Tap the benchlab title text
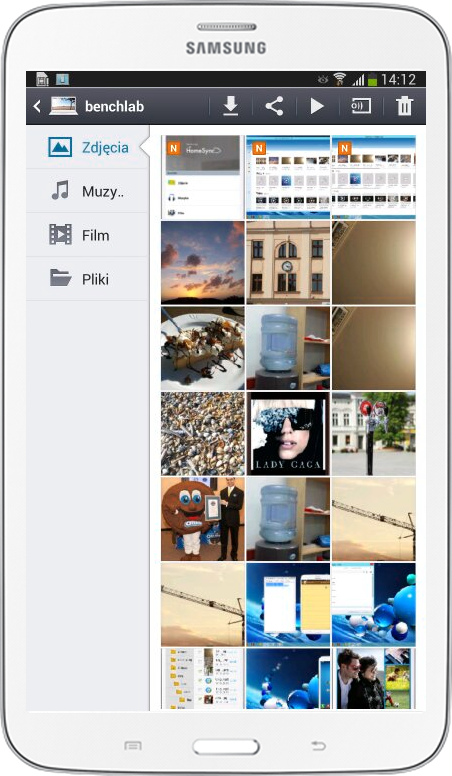Viewport: 452px width, 776px height. [x=114, y=106]
